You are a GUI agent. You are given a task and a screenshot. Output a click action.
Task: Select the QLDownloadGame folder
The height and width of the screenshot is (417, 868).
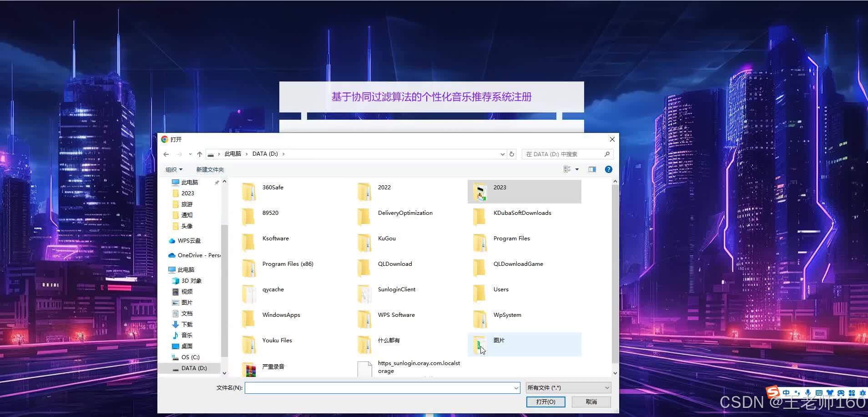pyautogui.click(x=525, y=268)
